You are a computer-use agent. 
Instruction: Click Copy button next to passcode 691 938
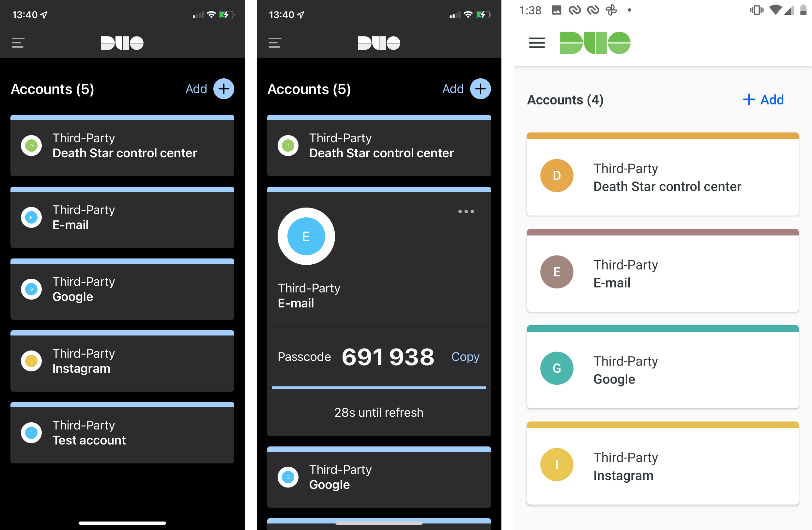coord(466,356)
